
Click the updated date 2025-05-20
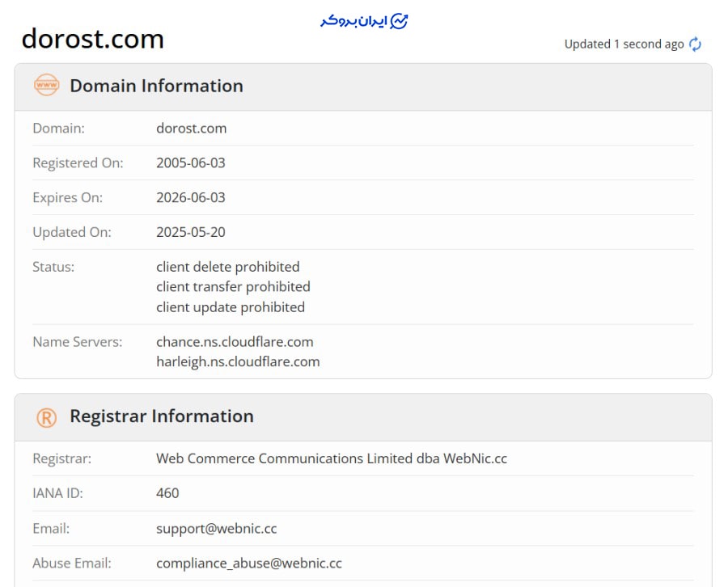190,232
